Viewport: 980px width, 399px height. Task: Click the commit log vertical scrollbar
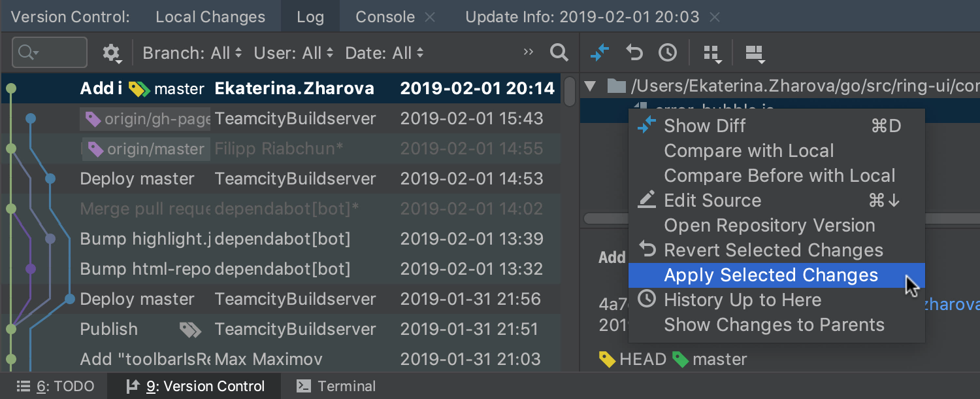pos(570,222)
